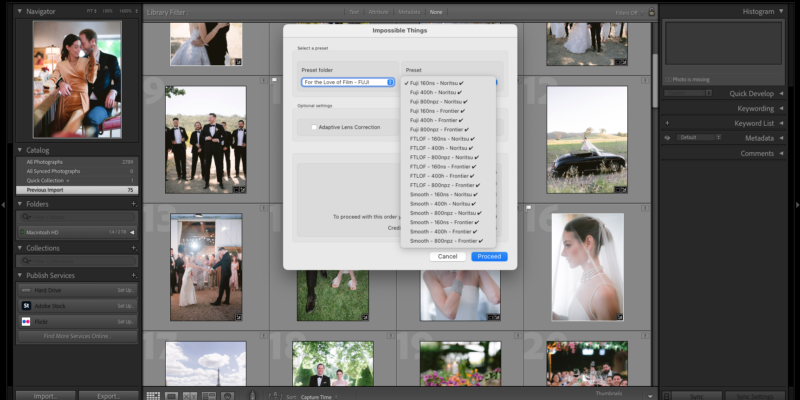The image size is (800, 400).
Task: Select Text in Library Filter bar
Action: [354, 12]
